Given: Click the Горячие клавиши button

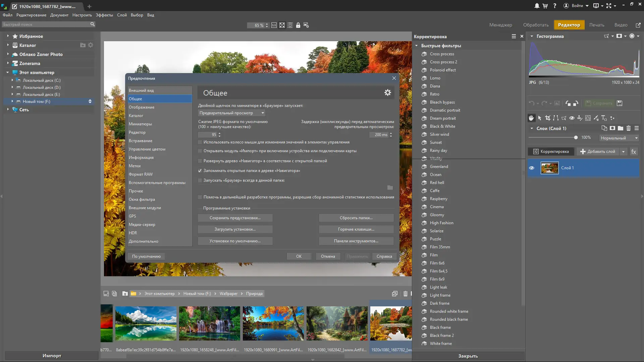Looking at the screenshot, I should pos(356,229).
